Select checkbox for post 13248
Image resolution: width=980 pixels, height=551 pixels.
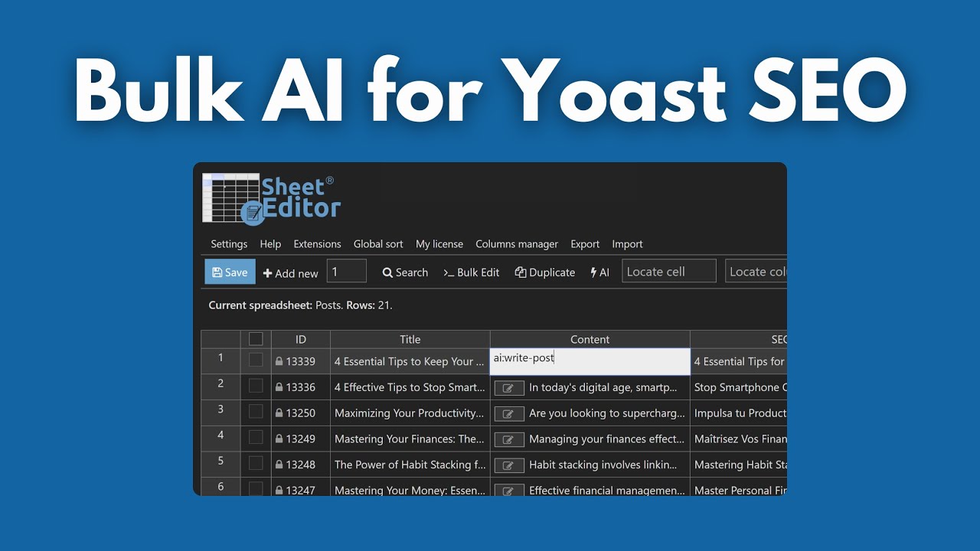[256, 463]
